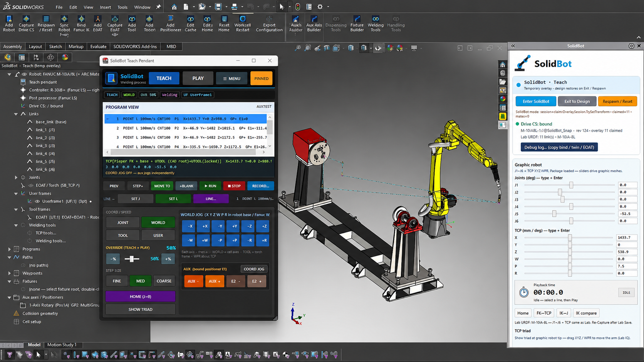
Task: Click Add Tool ribbon icon
Action: point(132,24)
